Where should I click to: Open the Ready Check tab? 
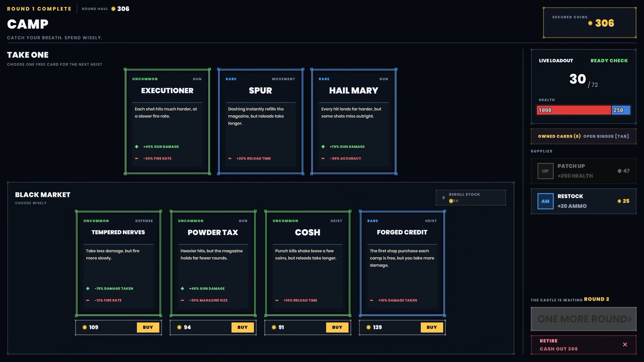point(609,61)
